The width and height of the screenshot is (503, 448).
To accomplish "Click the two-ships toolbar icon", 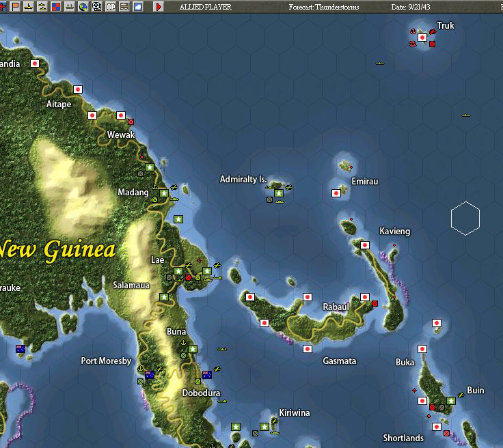I will point(42,6).
